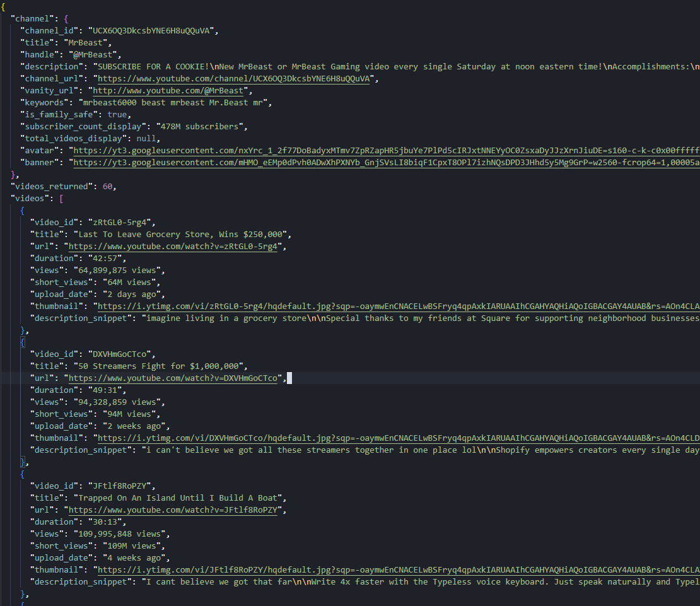This screenshot has height=606, width=700.
Task: Click the views value 94,328,859 views
Action: [117, 402]
